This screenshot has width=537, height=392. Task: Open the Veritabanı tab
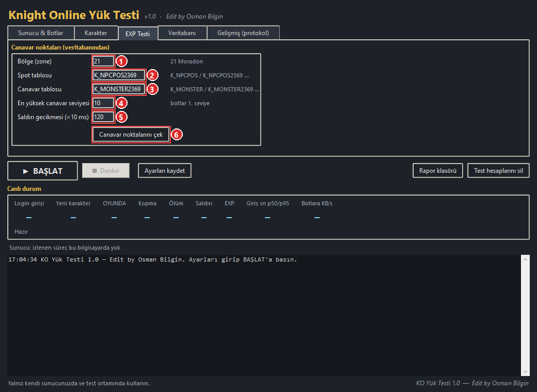click(182, 33)
